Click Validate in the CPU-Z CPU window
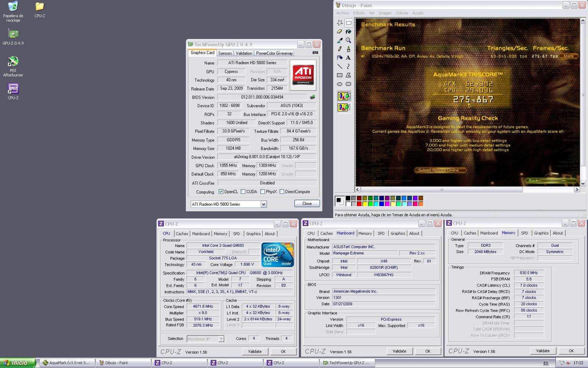Viewport: 588px width, 368px height. 255,351
